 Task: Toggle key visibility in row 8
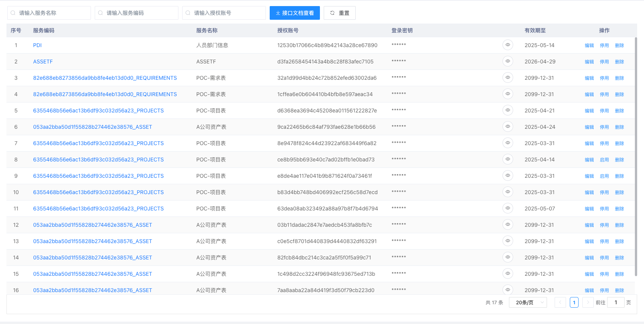click(x=507, y=159)
